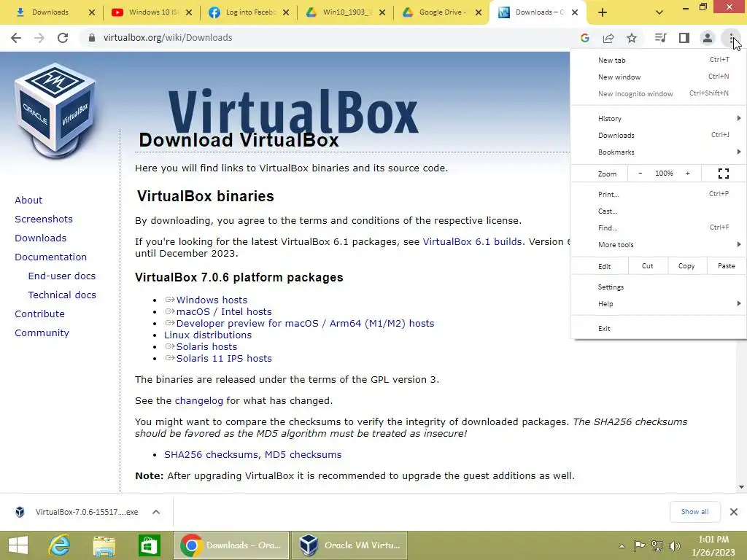747x560 pixels.
Task: Click the Windows hosts download link
Action: 212,300
